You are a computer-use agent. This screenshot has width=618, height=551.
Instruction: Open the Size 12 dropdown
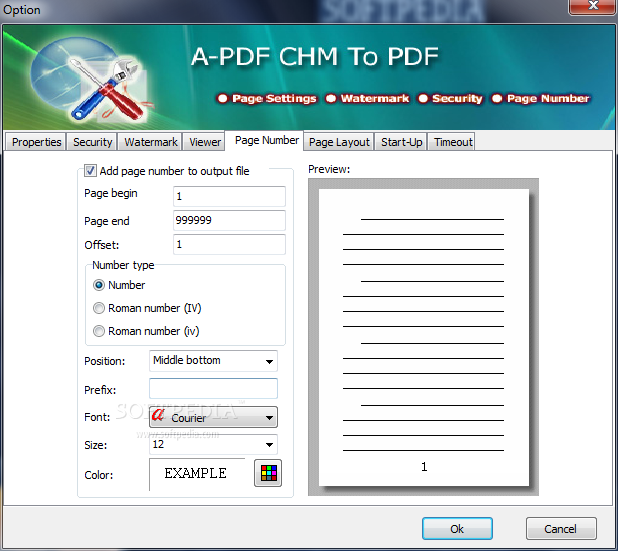tap(213, 444)
